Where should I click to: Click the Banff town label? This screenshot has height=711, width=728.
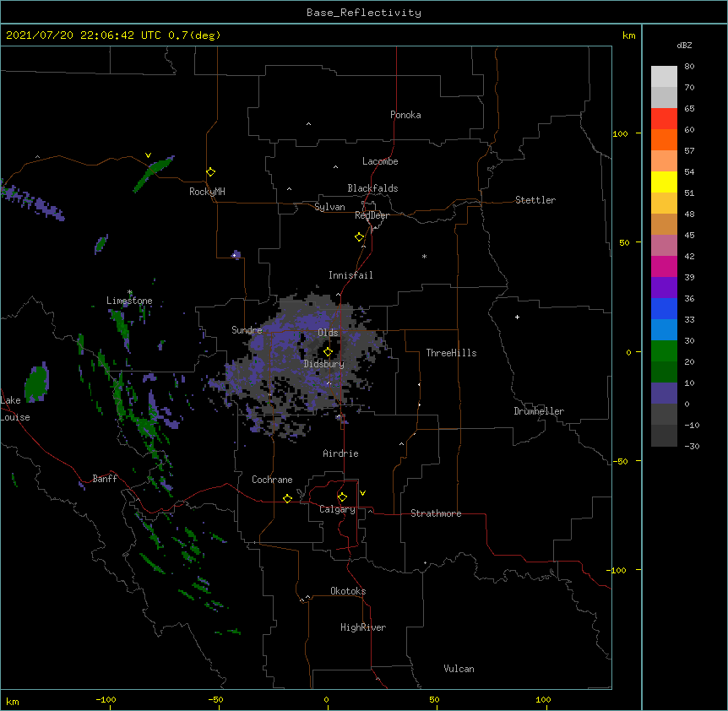pyautogui.click(x=105, y=479)
